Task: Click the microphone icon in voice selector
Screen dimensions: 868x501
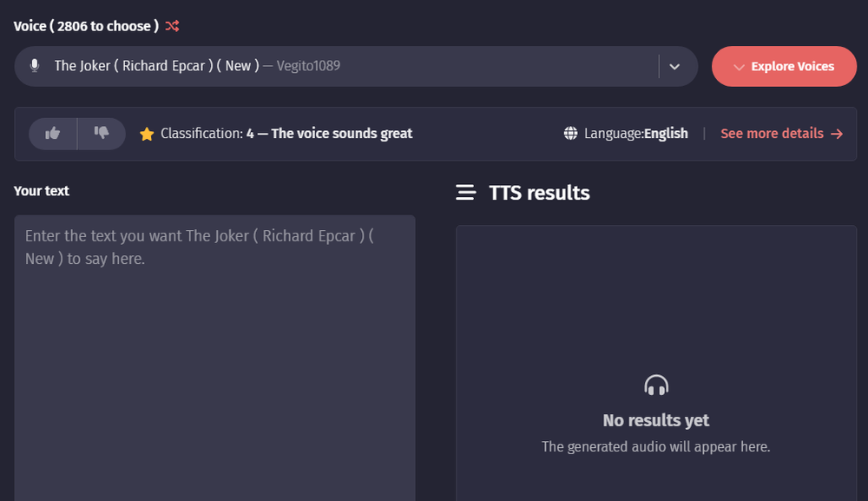Action: point(35,66)
